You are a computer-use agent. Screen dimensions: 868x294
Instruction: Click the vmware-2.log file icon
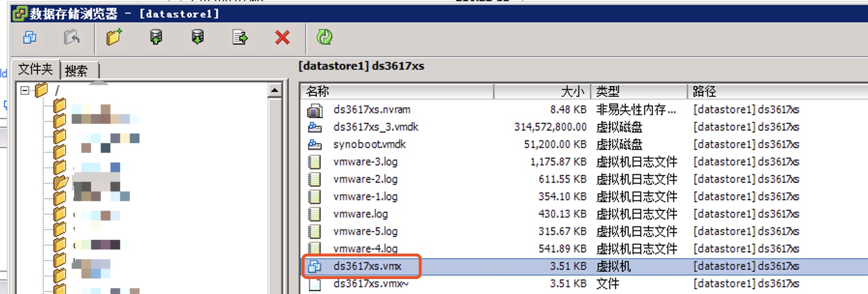pyautogui.click(x=315, y=179)
